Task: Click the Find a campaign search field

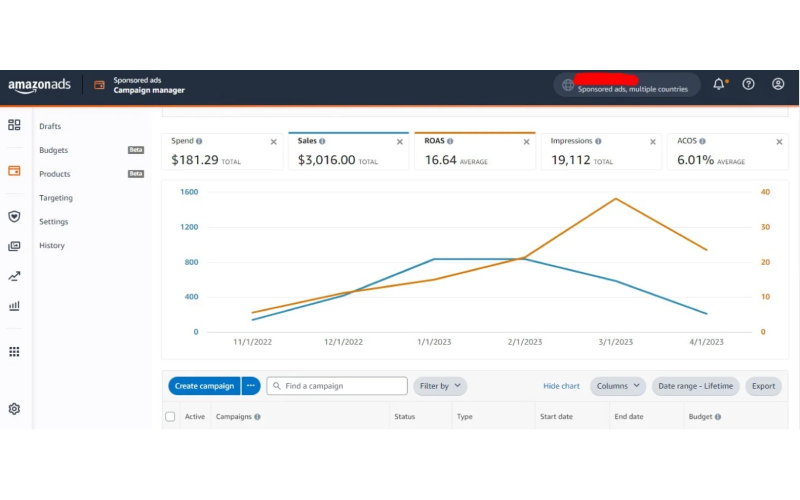Action: point(342,386)
